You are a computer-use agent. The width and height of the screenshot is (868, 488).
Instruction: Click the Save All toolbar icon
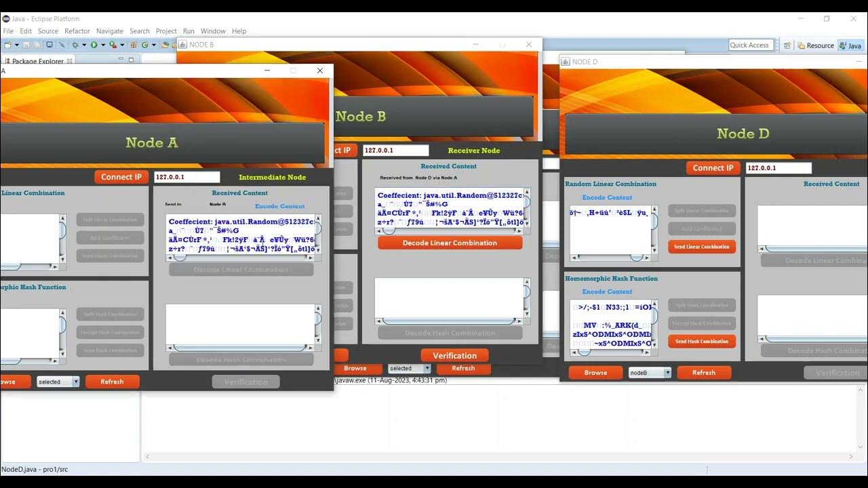37,45
